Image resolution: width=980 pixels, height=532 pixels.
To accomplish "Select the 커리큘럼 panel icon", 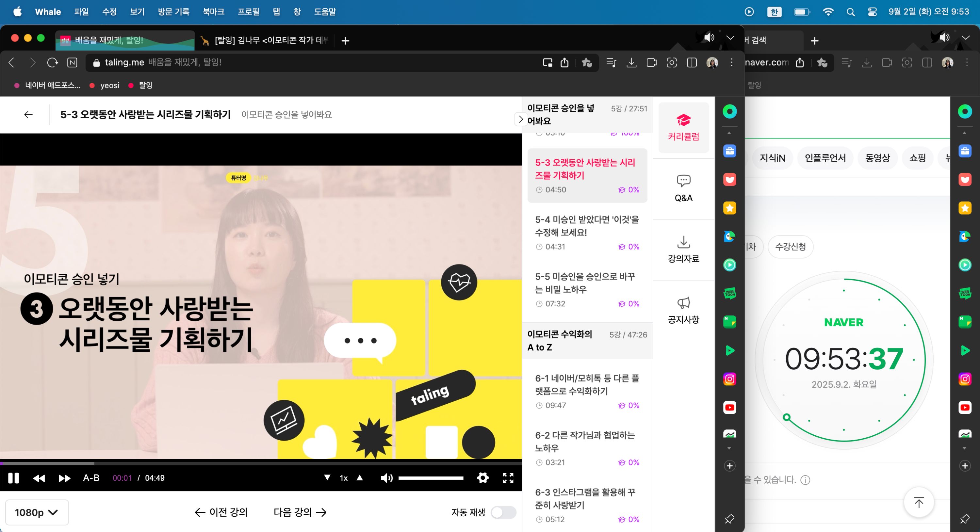I will (x=683, y=128).
